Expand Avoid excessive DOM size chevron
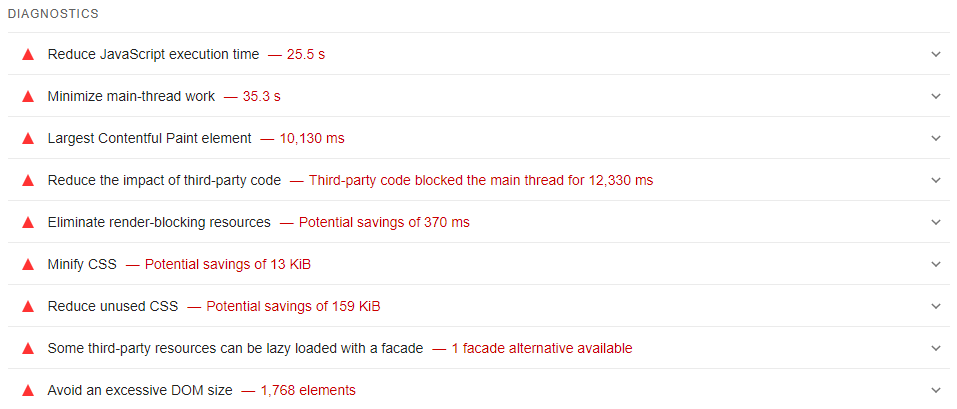 pyautogui.click(x=936, y=390)
